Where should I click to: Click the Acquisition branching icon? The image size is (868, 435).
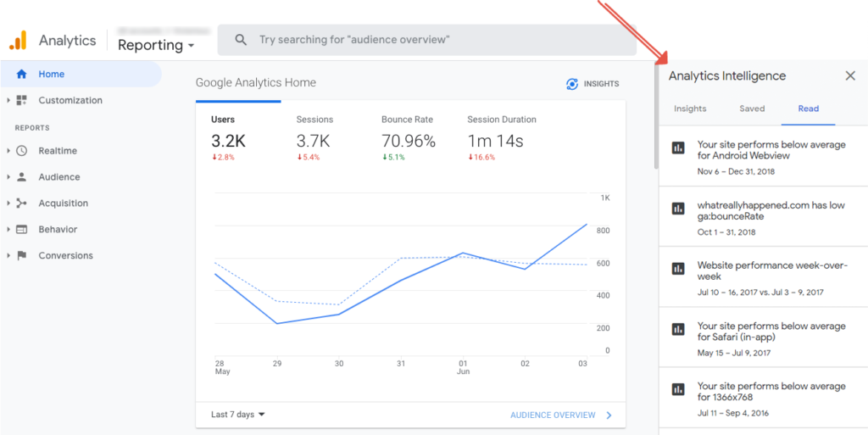pyautogui.click(x=22, y=204)
